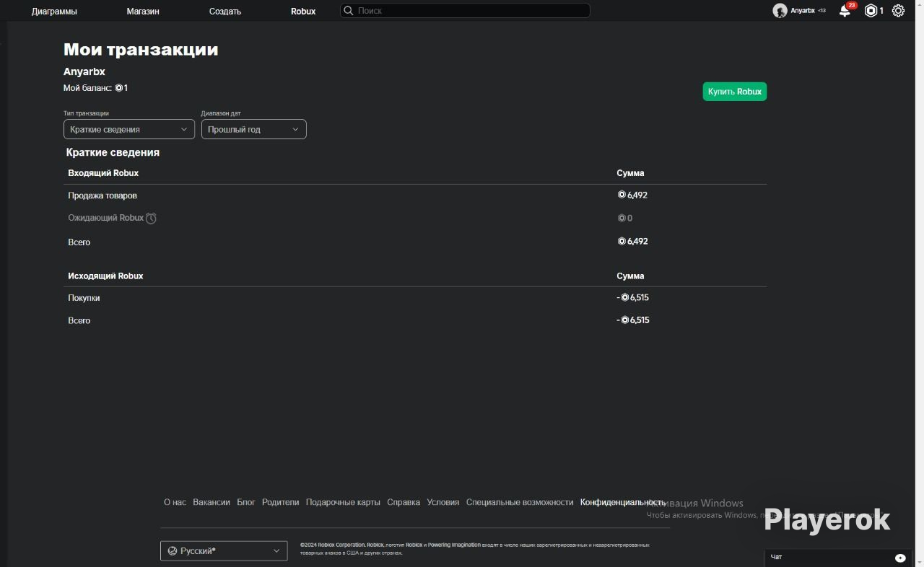Click the 6,492 amount in Продажа товаров row
Viewport: 924px width, 567px height.
click(x=632, y=195)
